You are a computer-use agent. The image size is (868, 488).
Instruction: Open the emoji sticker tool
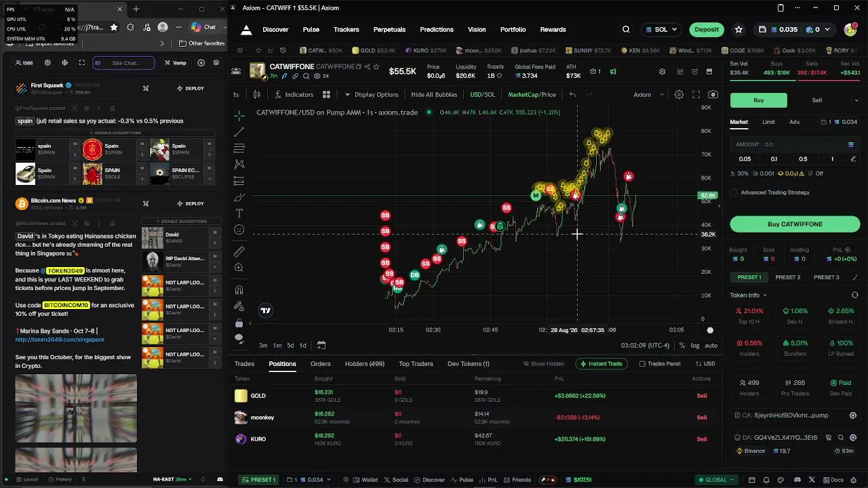pos(239,230)
